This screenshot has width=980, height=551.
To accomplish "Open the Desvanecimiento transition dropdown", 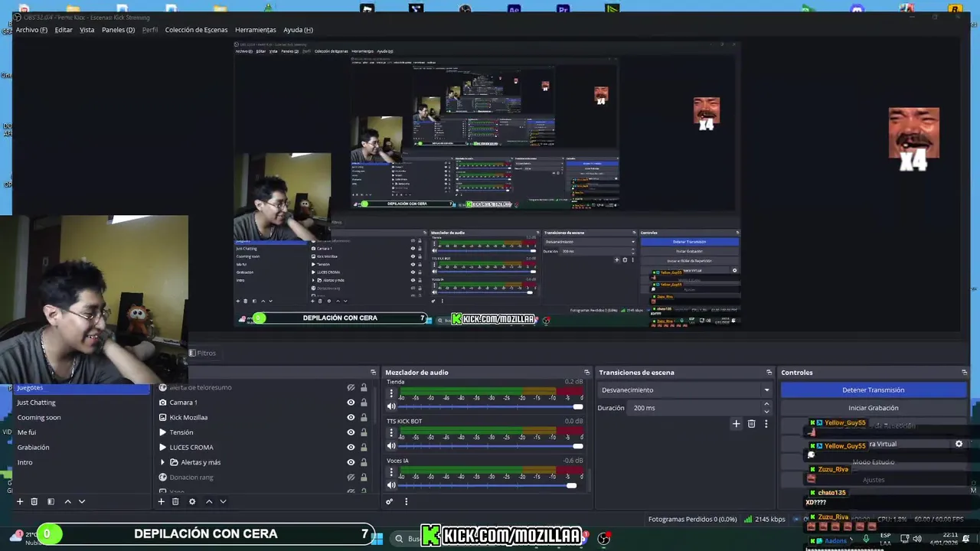I will (x=685, y=390).
